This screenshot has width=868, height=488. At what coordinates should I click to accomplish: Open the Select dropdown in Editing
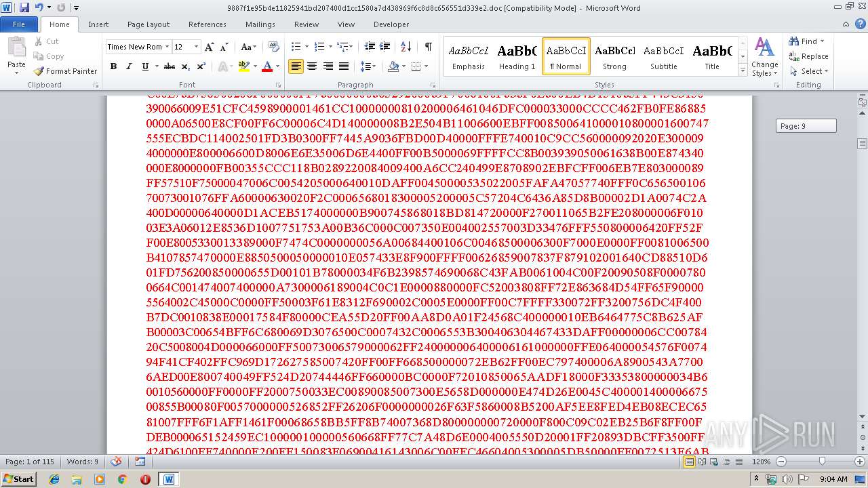point(810,71)
